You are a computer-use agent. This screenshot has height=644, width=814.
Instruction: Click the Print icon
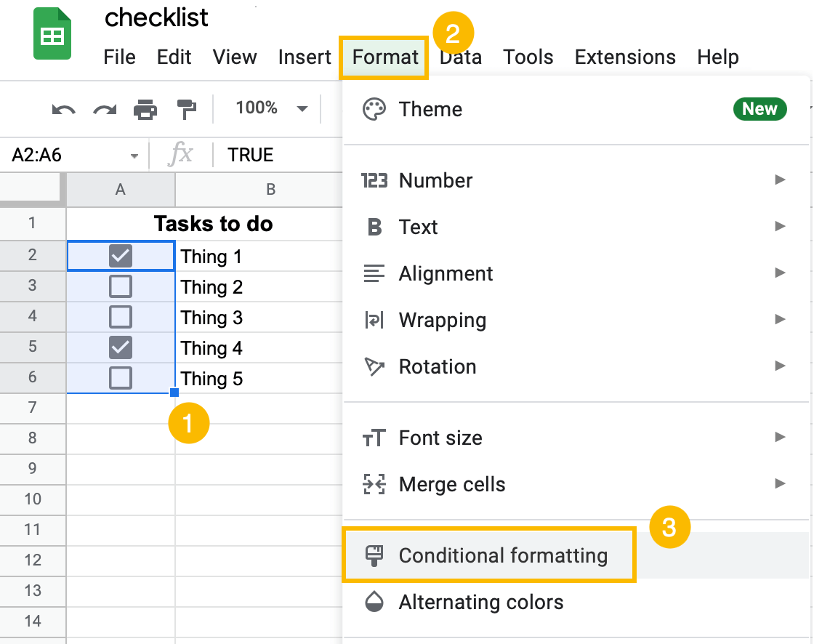point(145,109)
